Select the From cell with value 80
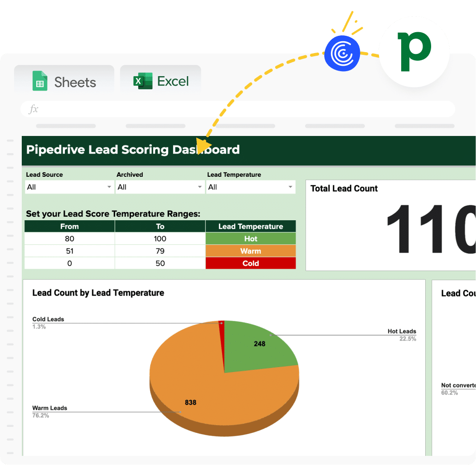 [69, 238]
